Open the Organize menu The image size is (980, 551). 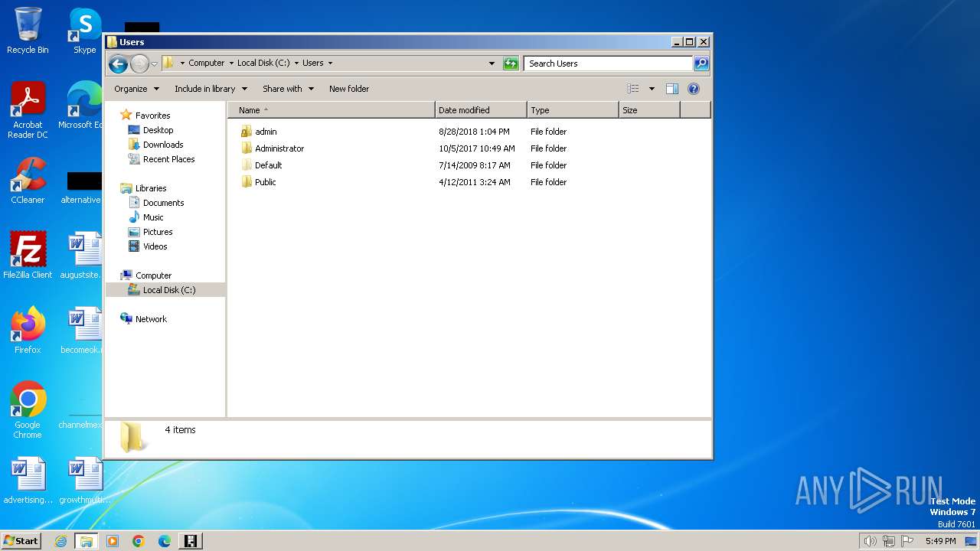[x=136, y=89]
